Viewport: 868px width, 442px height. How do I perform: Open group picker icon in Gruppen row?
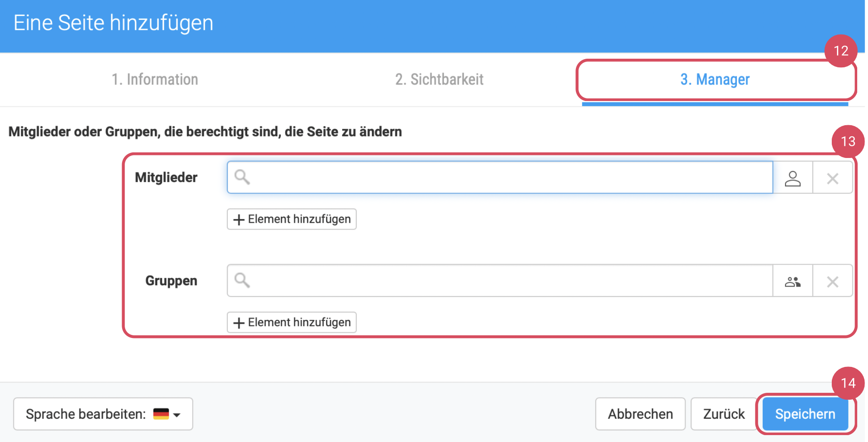[x=793, y=281]
